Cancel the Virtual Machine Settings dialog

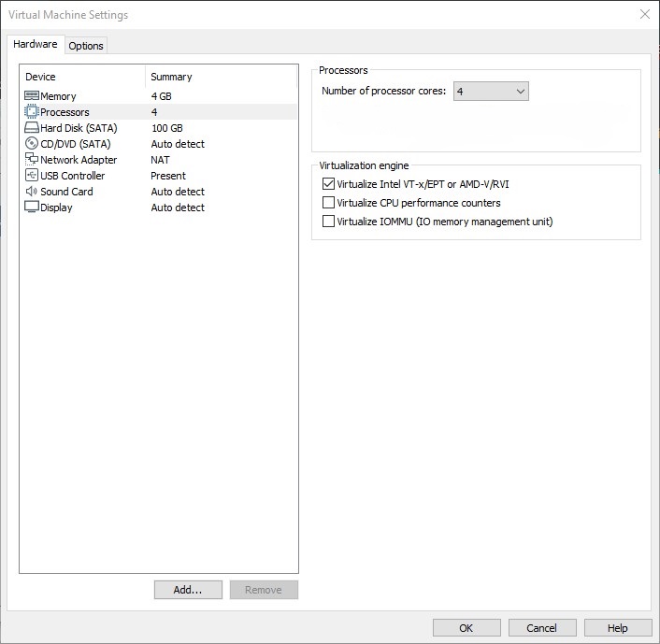coord(541,628)
